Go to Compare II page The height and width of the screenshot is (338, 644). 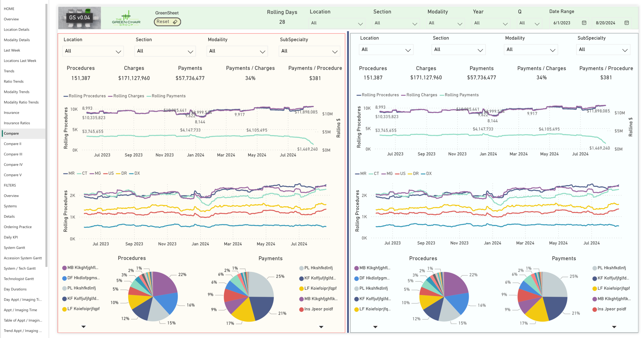point(12,144)
